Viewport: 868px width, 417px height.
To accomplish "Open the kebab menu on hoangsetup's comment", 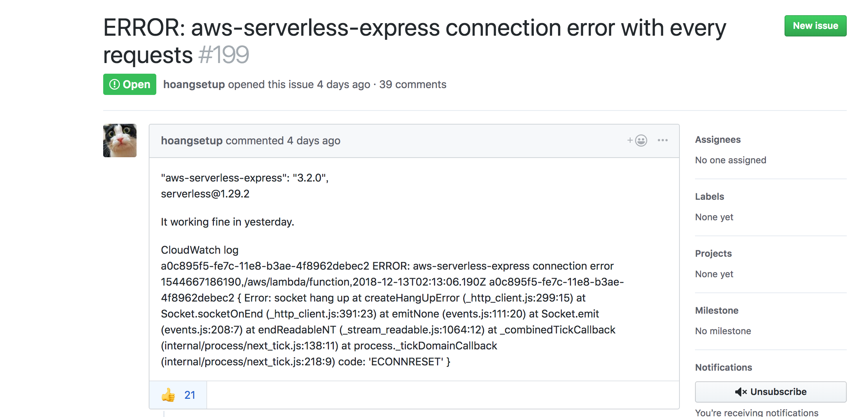I will pyautogui.click(x=662, y=140).
